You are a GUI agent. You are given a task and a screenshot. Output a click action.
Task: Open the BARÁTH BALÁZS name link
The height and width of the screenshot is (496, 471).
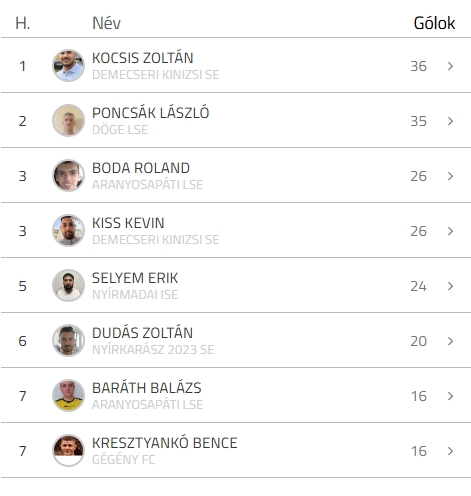point(147,388)
